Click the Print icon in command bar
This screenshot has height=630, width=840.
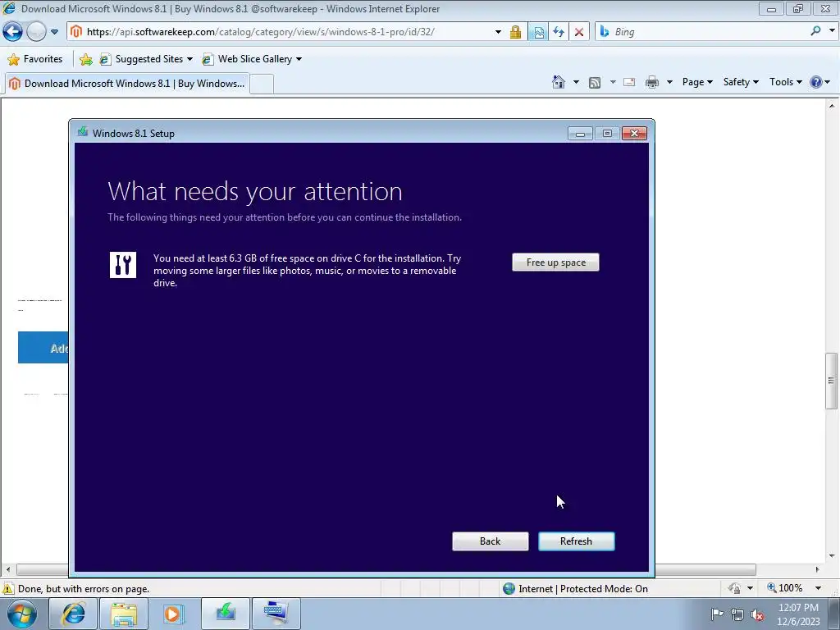click(652, 82)
